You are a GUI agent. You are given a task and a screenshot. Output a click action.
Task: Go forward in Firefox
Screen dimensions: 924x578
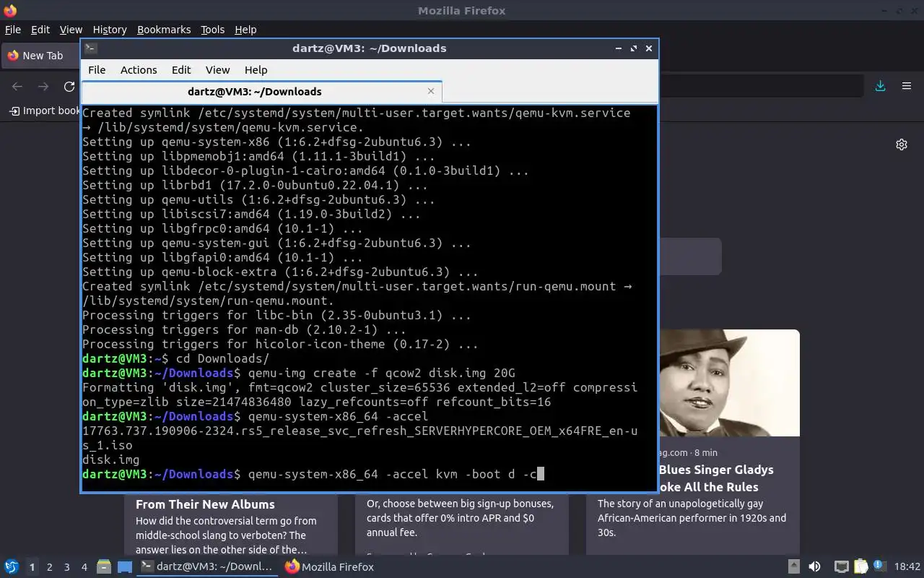click(x=43, y=87)
